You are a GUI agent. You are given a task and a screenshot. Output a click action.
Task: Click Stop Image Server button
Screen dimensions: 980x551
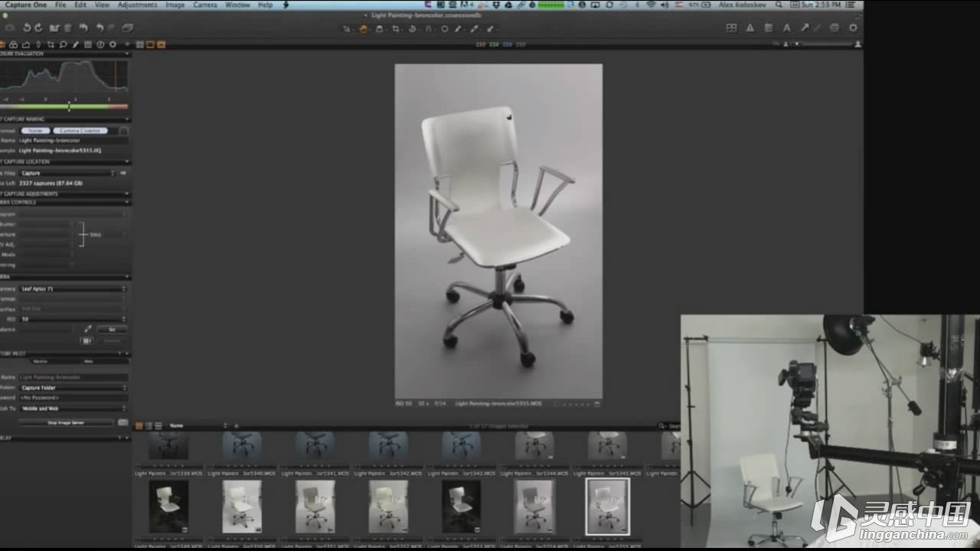(x=66, y=422)
